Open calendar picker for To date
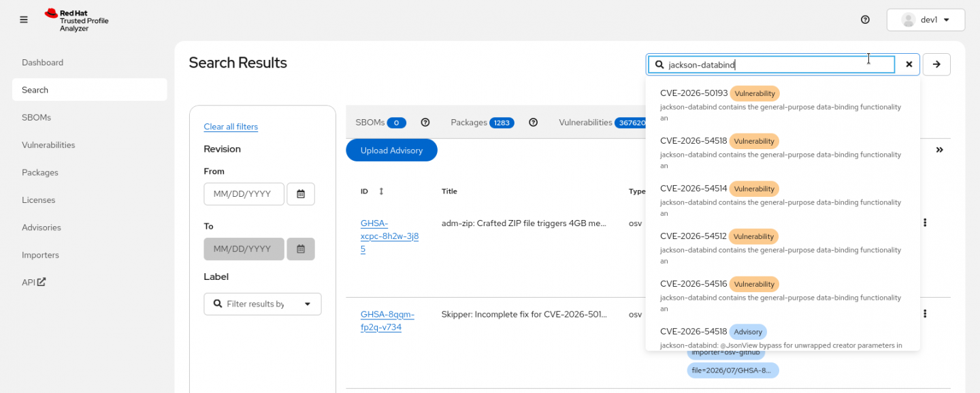 (x=301, y=249)
